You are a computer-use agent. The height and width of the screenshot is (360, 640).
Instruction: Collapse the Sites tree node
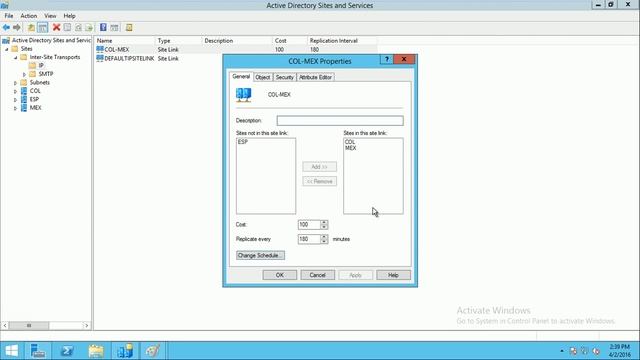7,49
